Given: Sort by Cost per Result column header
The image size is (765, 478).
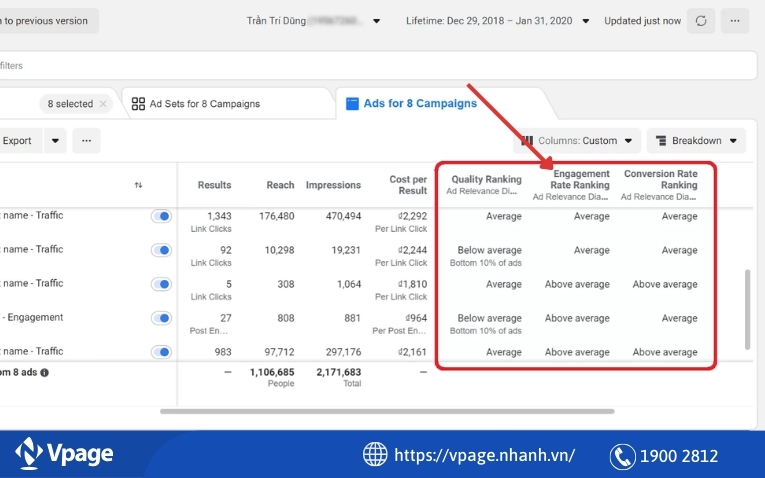Looking at the screenshot, I should point(408,185).
